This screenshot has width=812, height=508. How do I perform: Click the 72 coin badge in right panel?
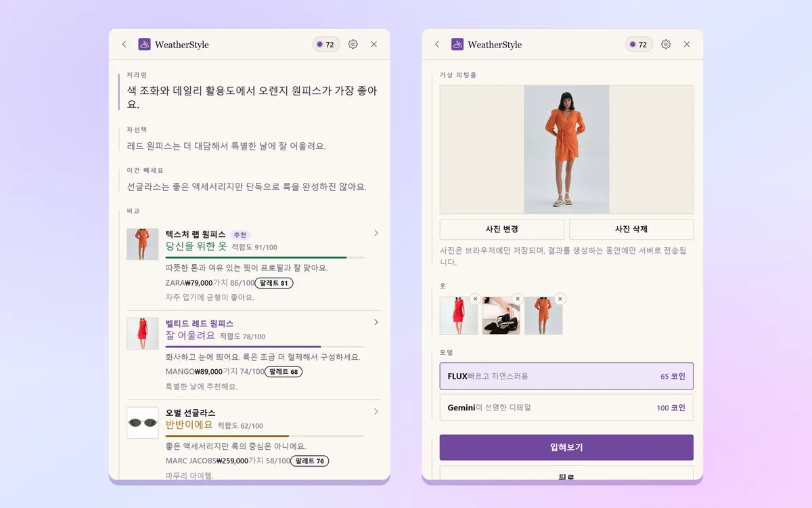tap(639, 45)
